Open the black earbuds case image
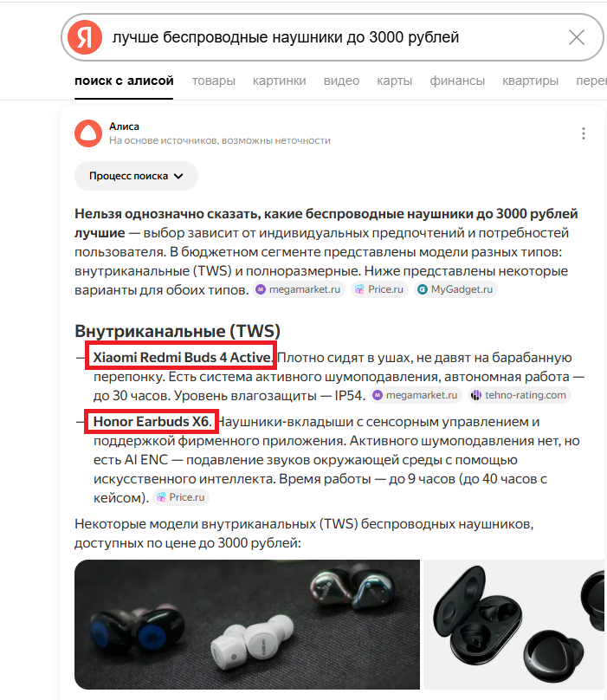 515,624
